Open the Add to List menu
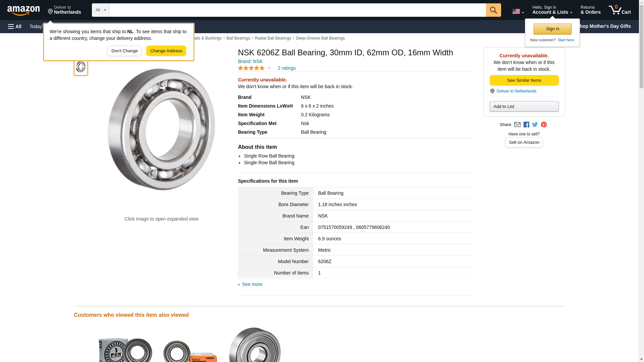Image resolution: width=644 pixels, height=362 pixels. (x=524, y=107)
